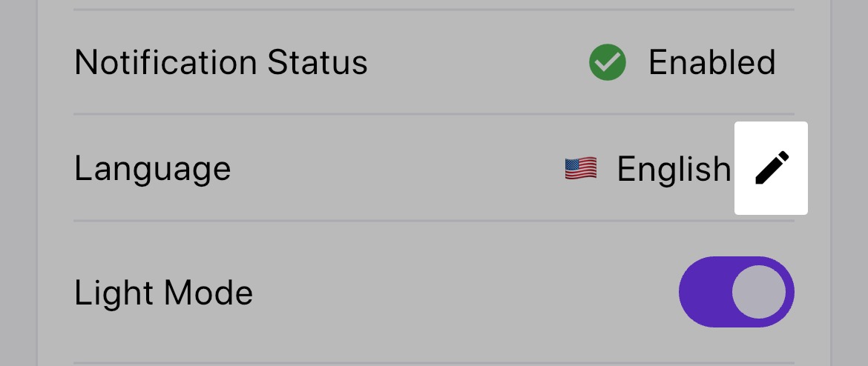Open the Language row setting
The width and height of the screenshot is (868, 366).
(x=434, y=168)
